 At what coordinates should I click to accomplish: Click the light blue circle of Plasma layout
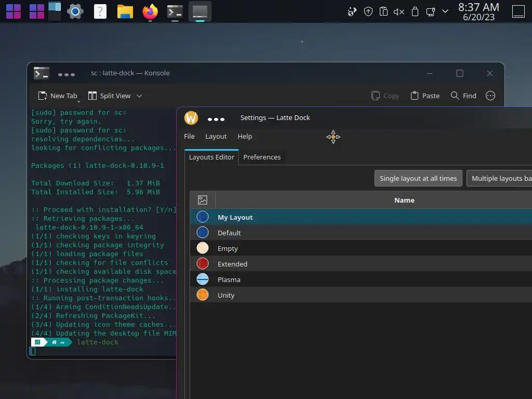[x=203, y=279]
